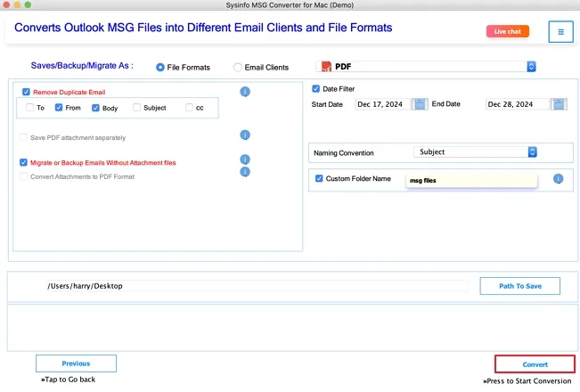This screenshot has height=392, width=580.
Task: Uncheck Remove Duplicate Email checkbox
Action: (26, 92)
